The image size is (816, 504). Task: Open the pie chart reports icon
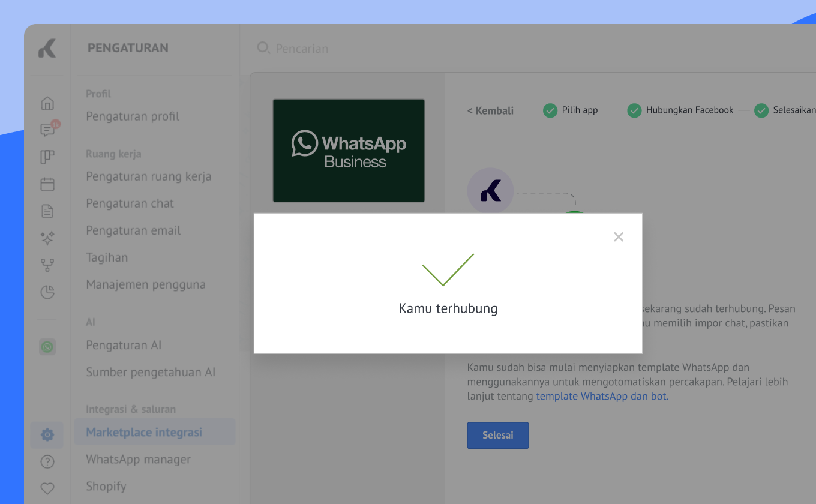(47, 292)
